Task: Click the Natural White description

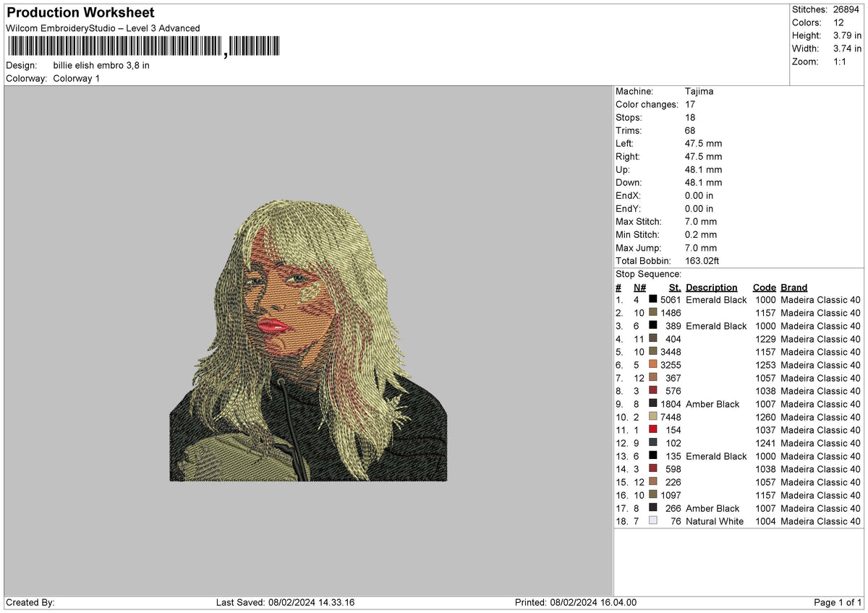Action: coord(715,520)
